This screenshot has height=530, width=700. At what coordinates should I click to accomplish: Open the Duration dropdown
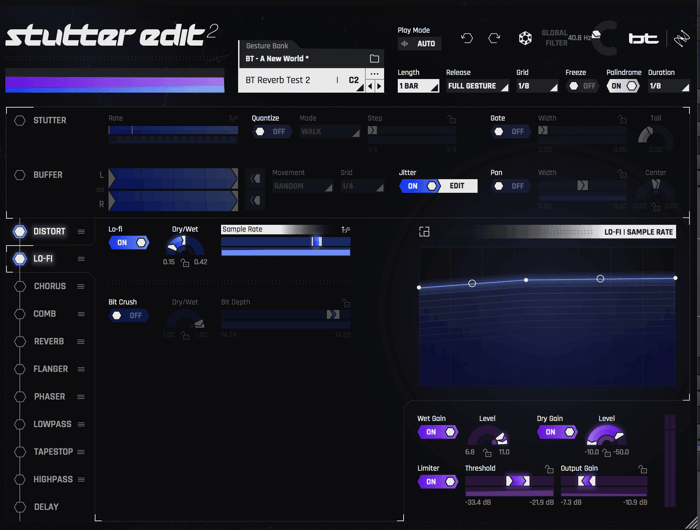click(669, 86)
